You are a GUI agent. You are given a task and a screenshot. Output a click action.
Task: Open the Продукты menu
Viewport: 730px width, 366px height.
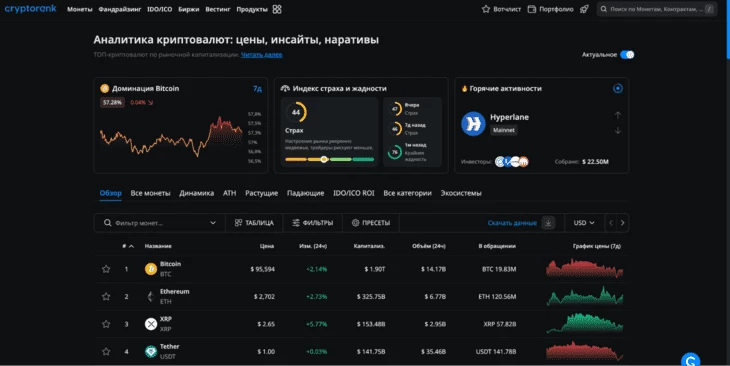252,9
